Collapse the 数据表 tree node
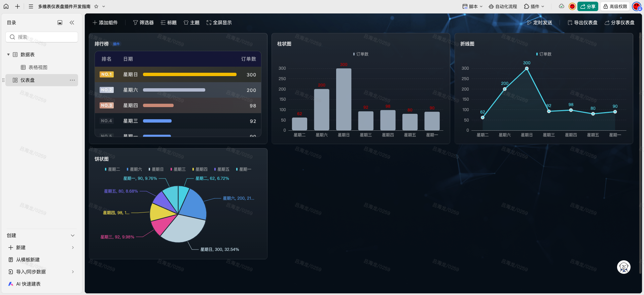 (x=8, y=55)
